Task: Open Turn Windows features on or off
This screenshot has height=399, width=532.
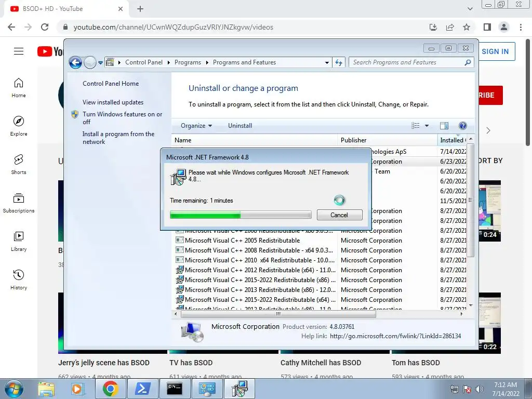Action: 123,118
